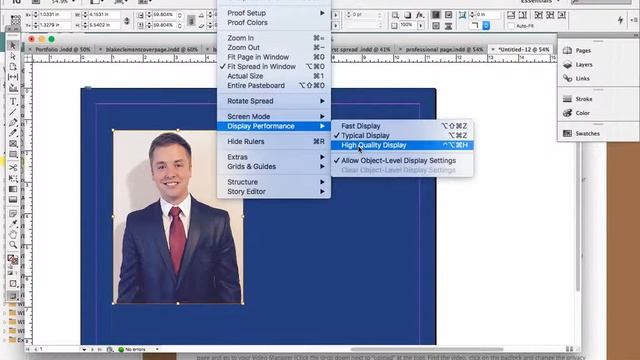Select the Line tool
Image resolution: width=640 pixels, height=360 pixels.
click(x=13, y=112)
